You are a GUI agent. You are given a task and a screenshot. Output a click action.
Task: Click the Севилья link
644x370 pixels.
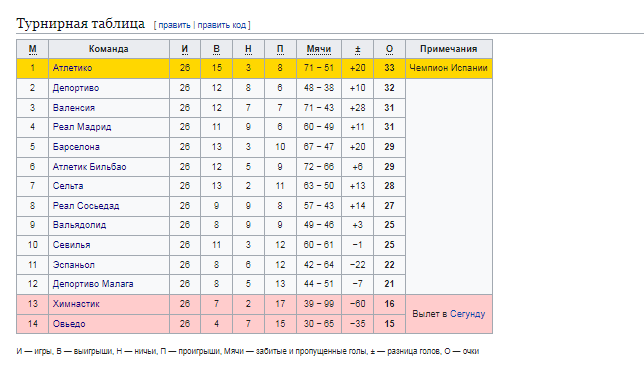pos(71,245)
